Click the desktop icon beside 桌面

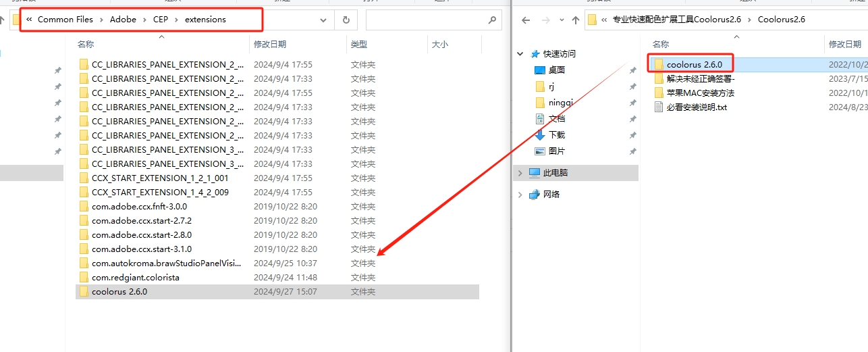pos(539,70)
